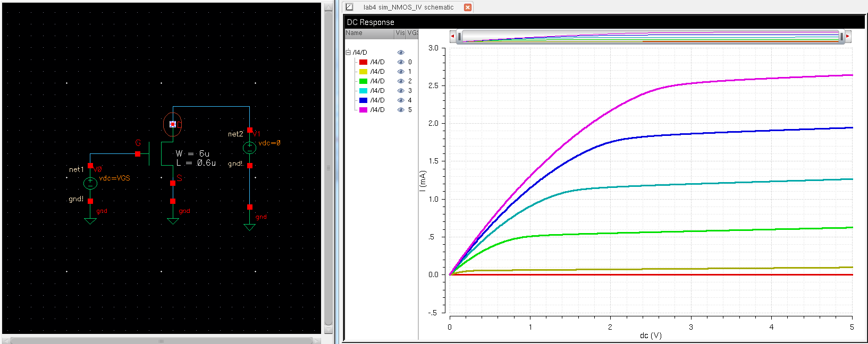
Task: Click the graph icon on waveform tab
Action: [x=349, y=7]
